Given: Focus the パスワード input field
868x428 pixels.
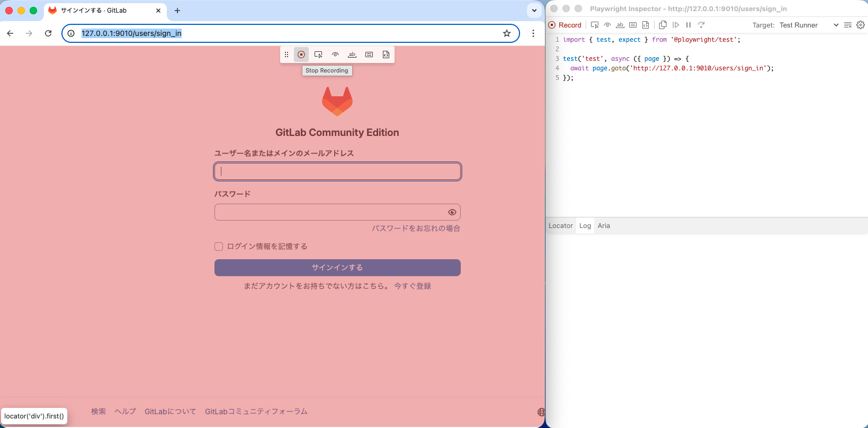Looking at the screenshot, I should click(x=337, y=212).
